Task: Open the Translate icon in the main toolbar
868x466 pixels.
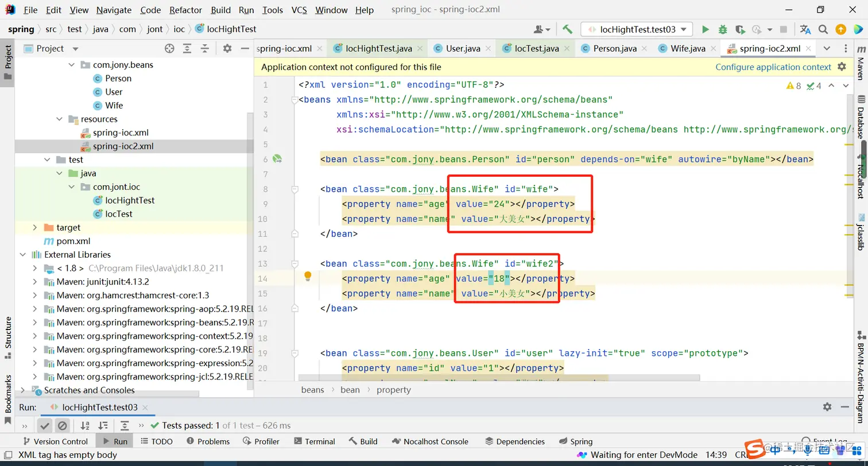Action: tap(805, 29)
